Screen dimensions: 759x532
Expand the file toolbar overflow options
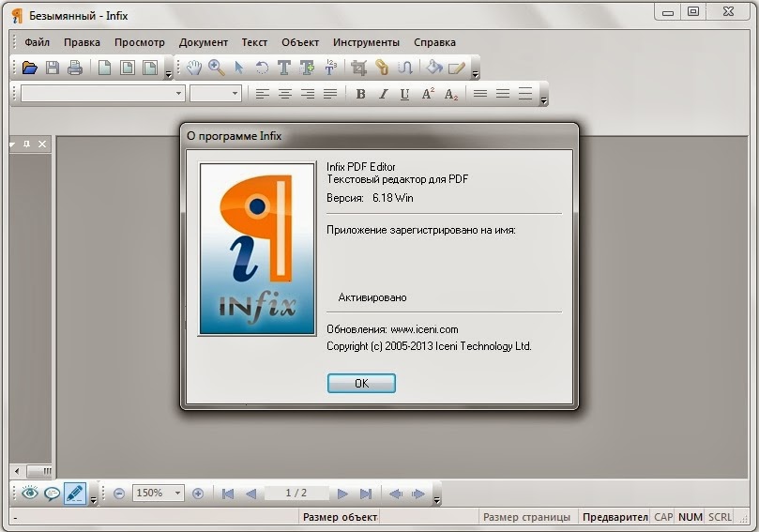click(169, 74)
